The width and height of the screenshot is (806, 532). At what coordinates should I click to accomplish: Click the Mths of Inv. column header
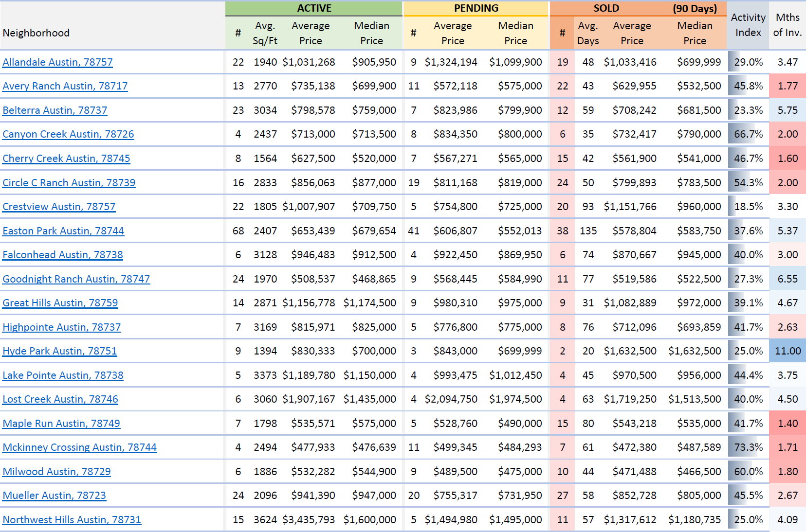[x=787, y=25]
